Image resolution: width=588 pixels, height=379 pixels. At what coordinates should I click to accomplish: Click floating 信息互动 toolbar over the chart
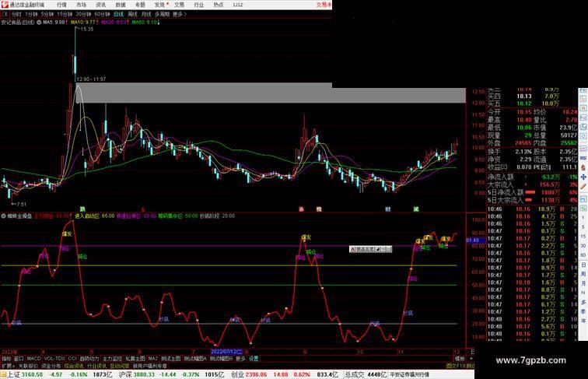(x=370, y=249)
